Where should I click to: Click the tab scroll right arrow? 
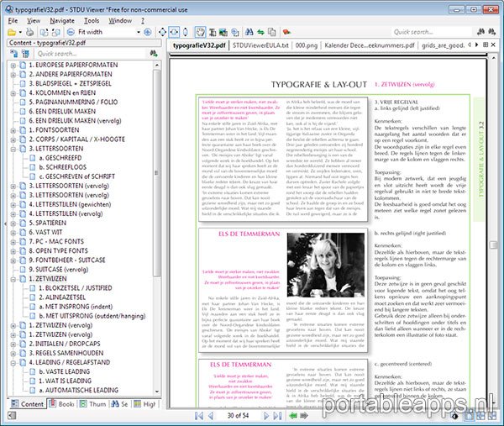click(476, 45)
